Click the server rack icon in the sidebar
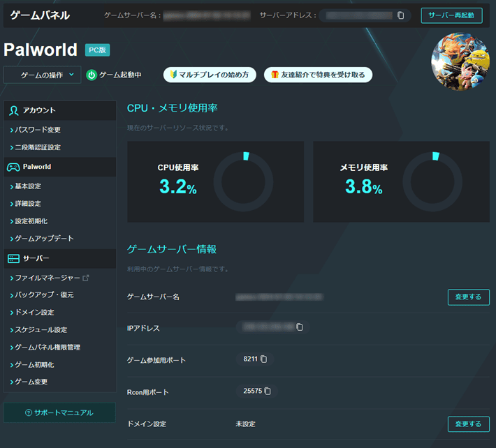 [x=13, y=258]
